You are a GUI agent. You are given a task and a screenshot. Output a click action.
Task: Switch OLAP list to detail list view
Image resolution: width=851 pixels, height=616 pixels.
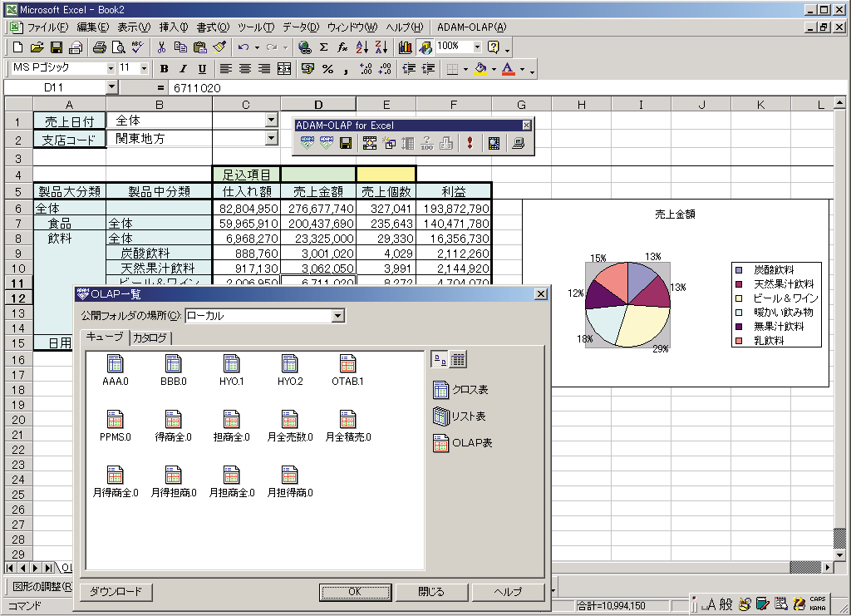click(x=458, y=359)
